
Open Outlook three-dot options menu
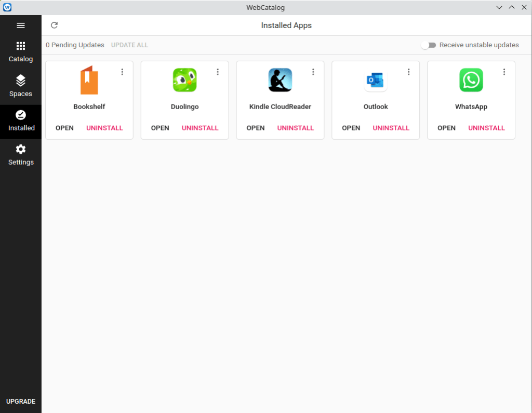(x=408, y=72)
